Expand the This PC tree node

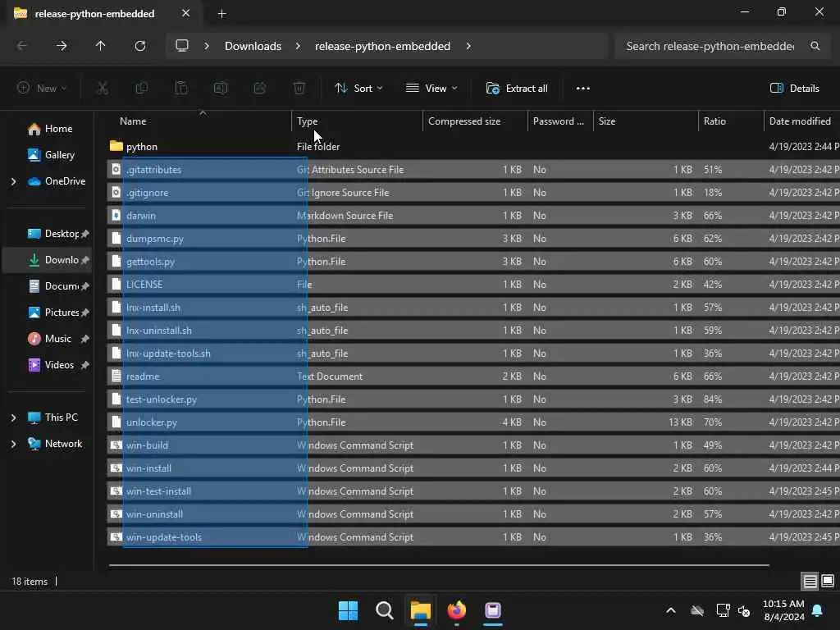13,418
